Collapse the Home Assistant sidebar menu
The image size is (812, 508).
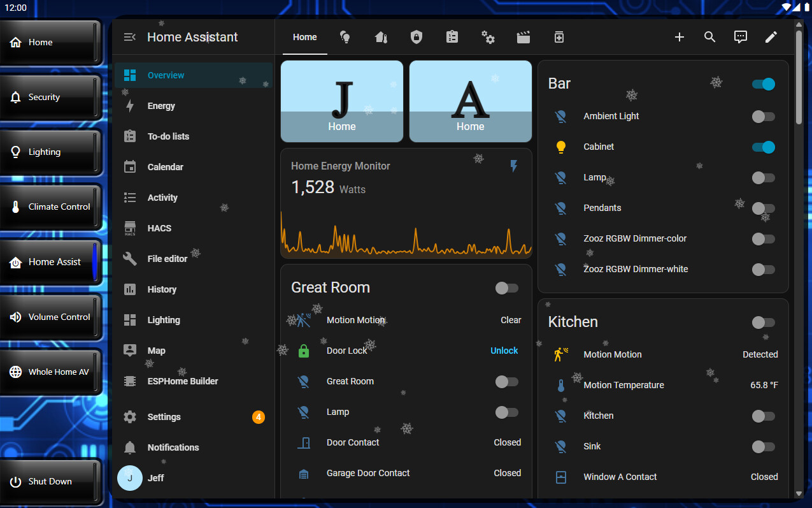129,37
